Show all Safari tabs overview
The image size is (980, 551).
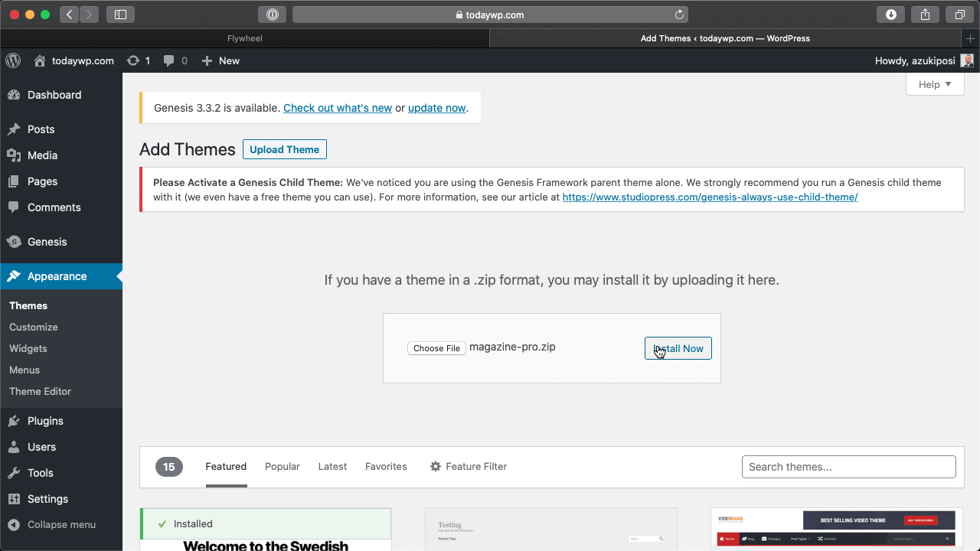click(x=959, y=15)
